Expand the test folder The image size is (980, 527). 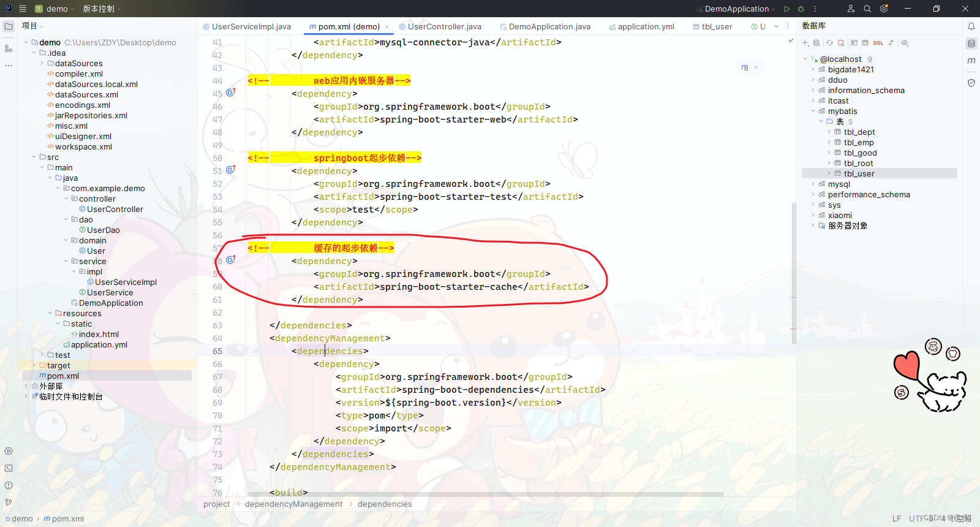(x=42, y=355)
